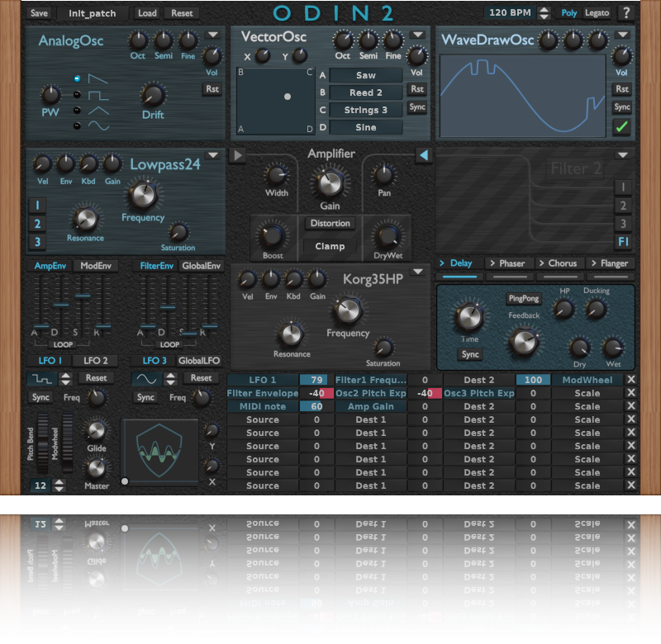
Task: Click the AnalogOsc PW knob
Action: click(x=50, y=95)
